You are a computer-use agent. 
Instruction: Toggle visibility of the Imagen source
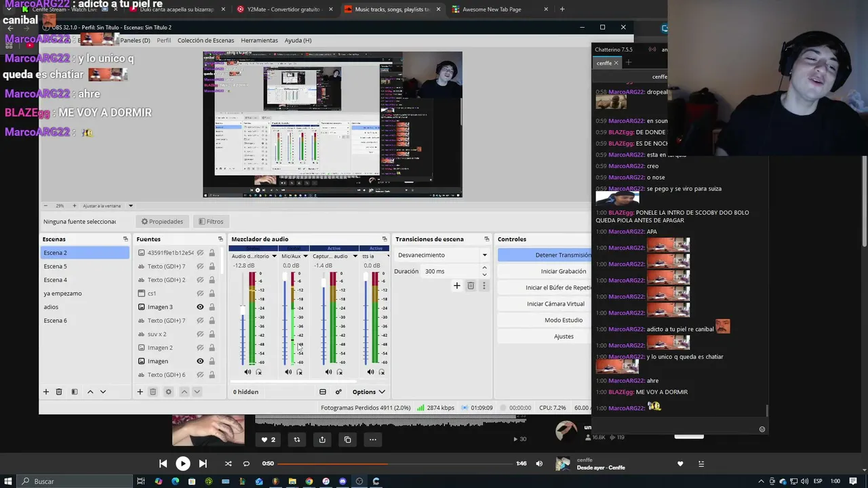tap(200, 361)
